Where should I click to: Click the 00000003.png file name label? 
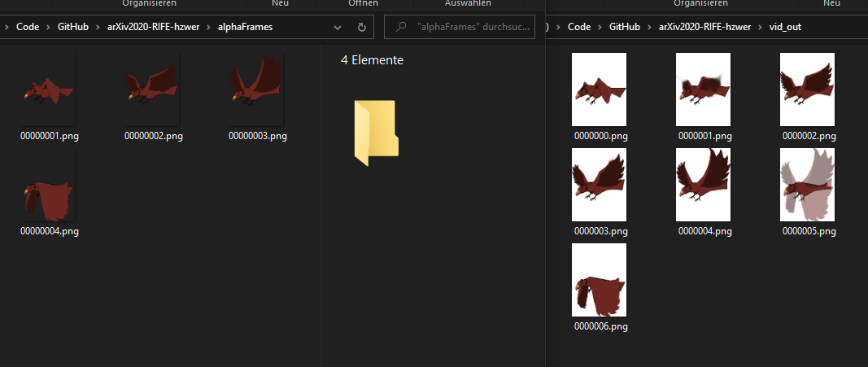click(257, 136)
